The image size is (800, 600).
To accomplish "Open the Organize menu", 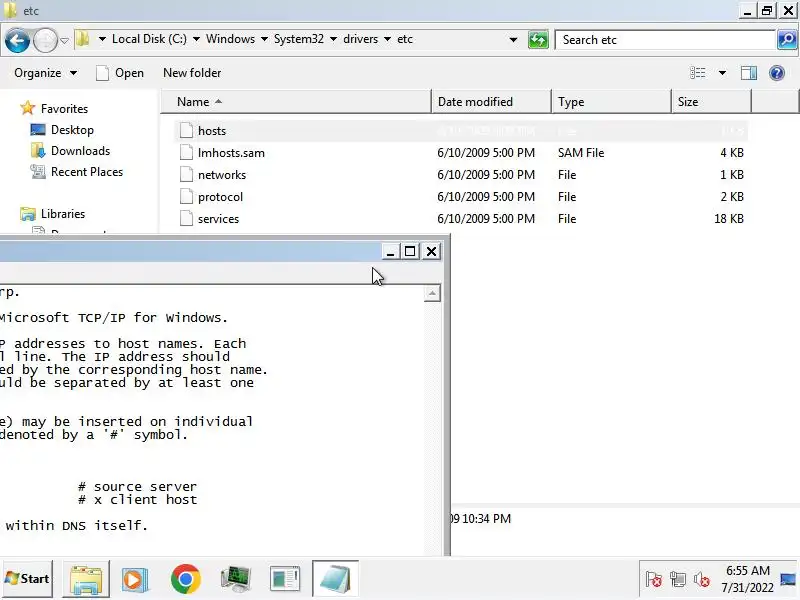I will point(45,73).
